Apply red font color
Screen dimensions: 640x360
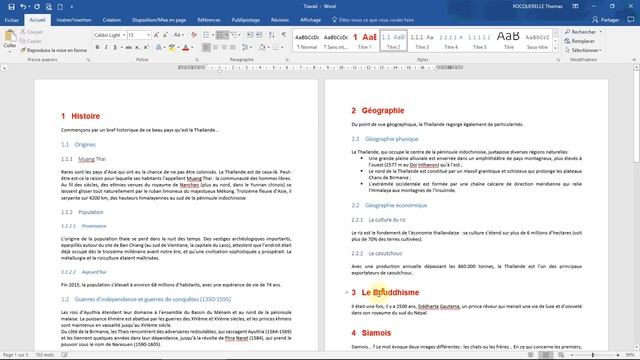pos(186,47)
